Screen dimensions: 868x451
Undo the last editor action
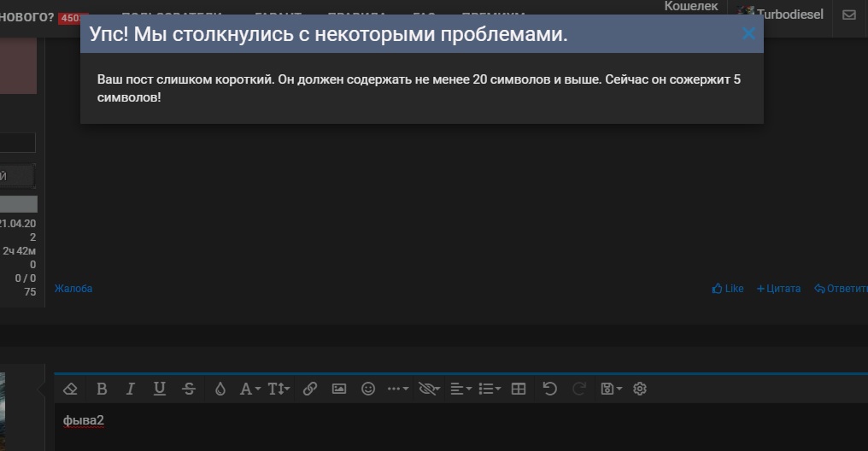click(x=549, y=389)
